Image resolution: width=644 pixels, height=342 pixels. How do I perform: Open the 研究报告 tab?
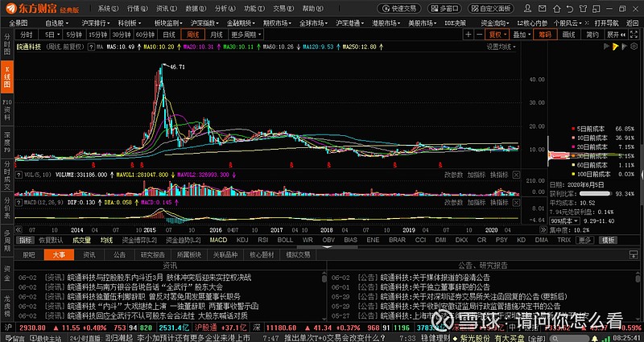[153, 255]
